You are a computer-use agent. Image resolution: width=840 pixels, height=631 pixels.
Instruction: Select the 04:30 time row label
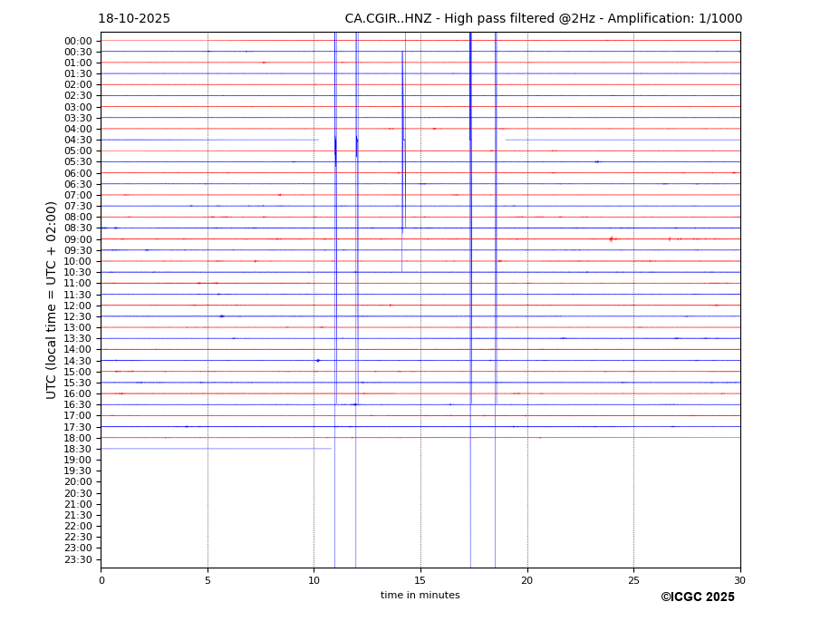pyautogui.click(x=77, y=140)
